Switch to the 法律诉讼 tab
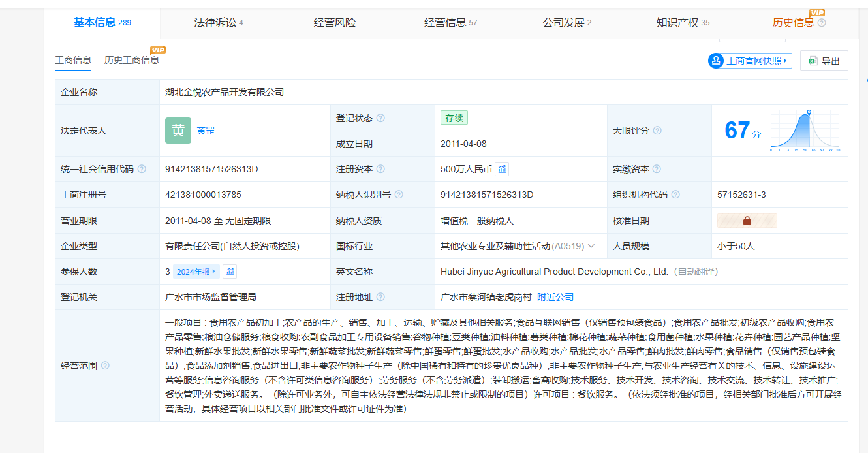 tap(218, 23)
